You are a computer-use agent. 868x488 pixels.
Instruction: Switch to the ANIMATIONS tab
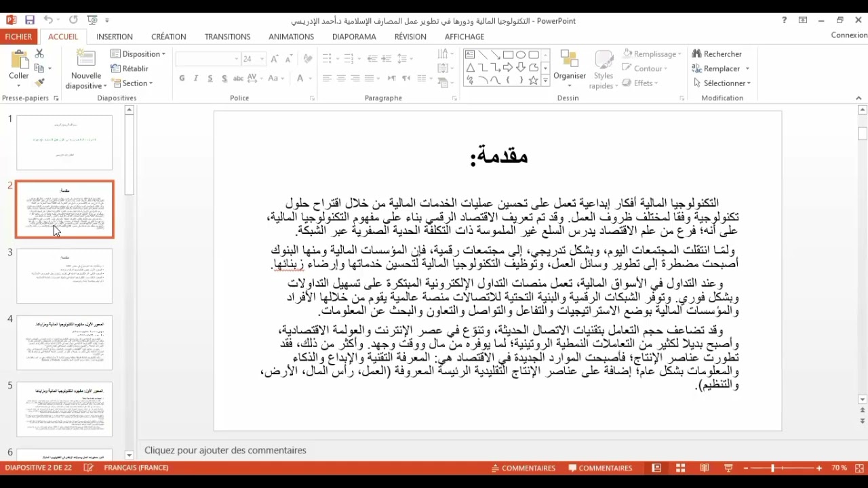point(291,37)
